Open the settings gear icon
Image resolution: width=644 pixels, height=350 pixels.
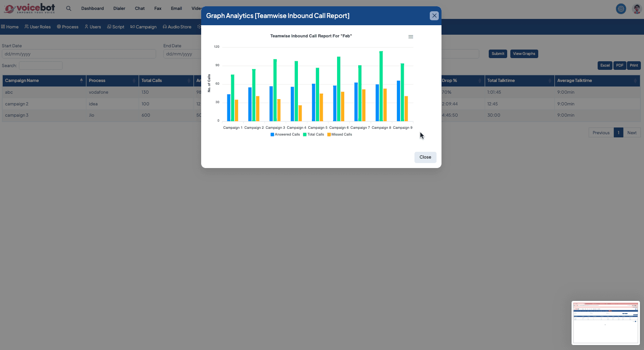click(x=621, y=9)
